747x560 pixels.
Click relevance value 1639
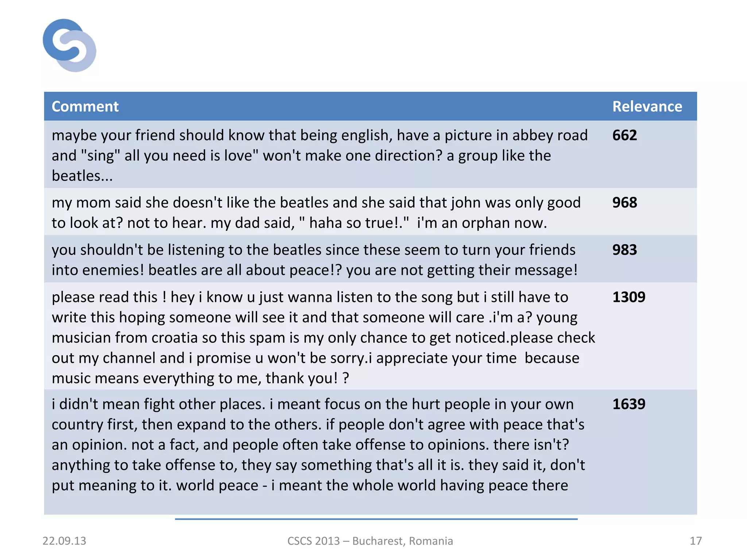[x=628, y=404]
